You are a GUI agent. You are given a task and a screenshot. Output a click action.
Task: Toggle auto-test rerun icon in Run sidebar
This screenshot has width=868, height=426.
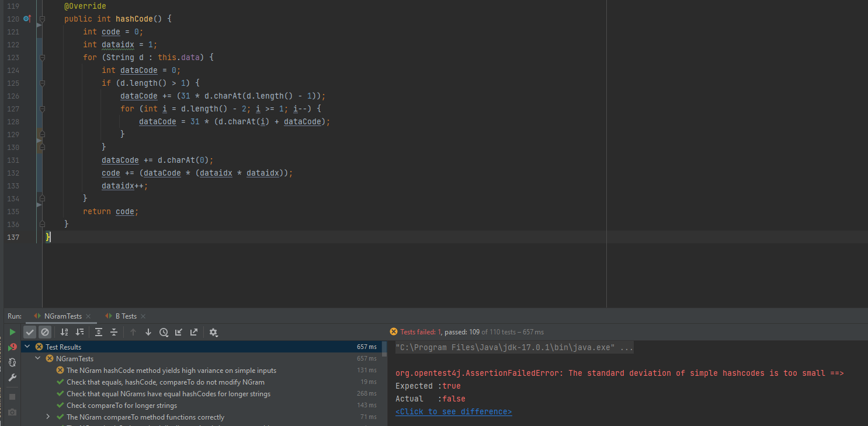point(12,362)
